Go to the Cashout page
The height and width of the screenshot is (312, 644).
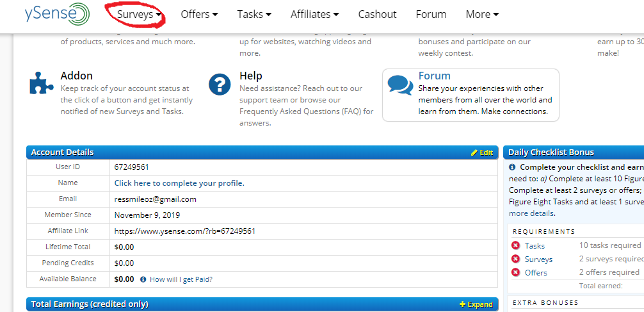coord(378,14)
